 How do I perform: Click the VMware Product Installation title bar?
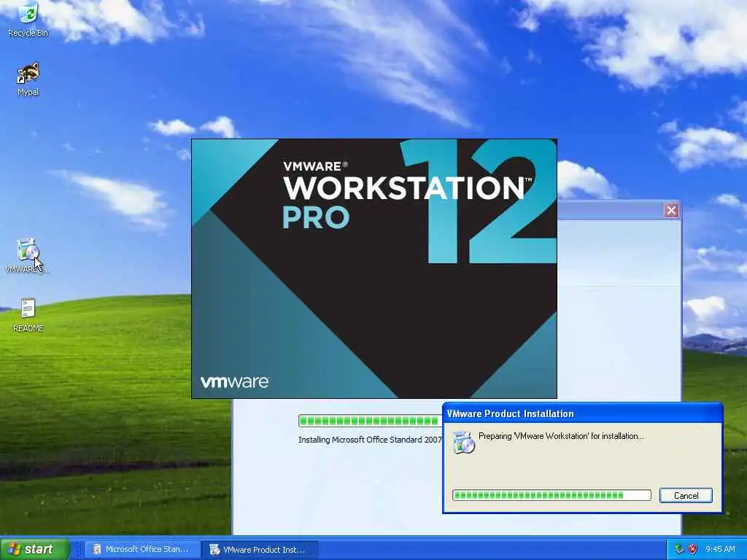tap(582, 413)
